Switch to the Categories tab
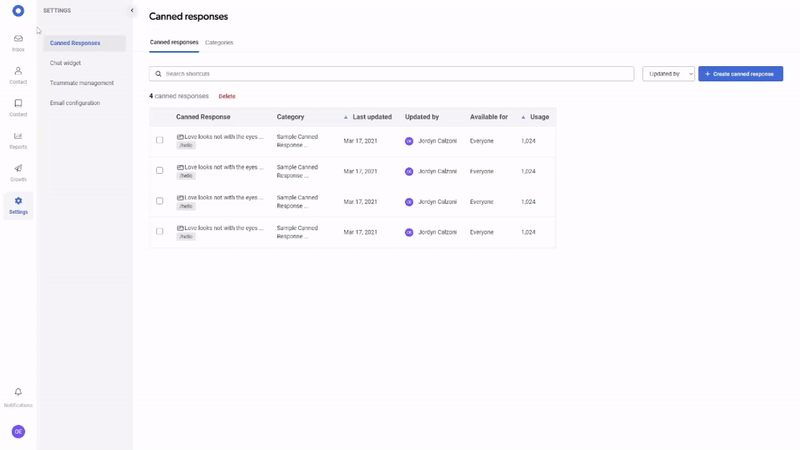The height and width of the screenshot is (450, 800). [x=219, y=43]
